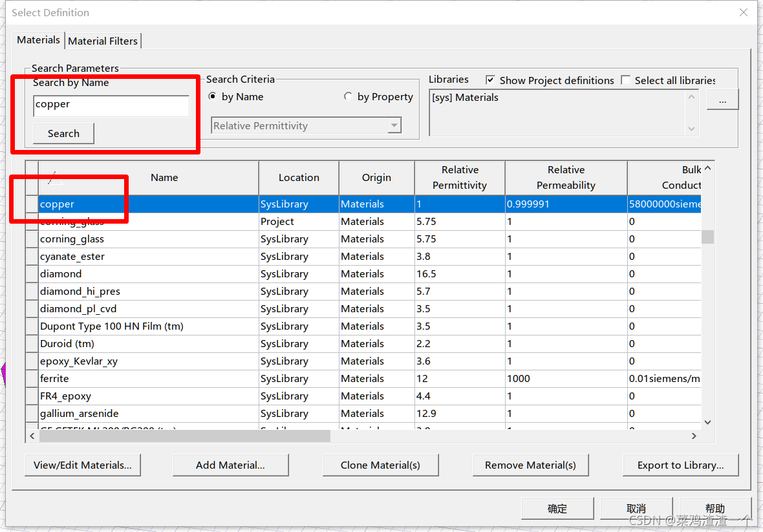Click the Project location cell
763x532 pixels.
click(x=299, y=222)
